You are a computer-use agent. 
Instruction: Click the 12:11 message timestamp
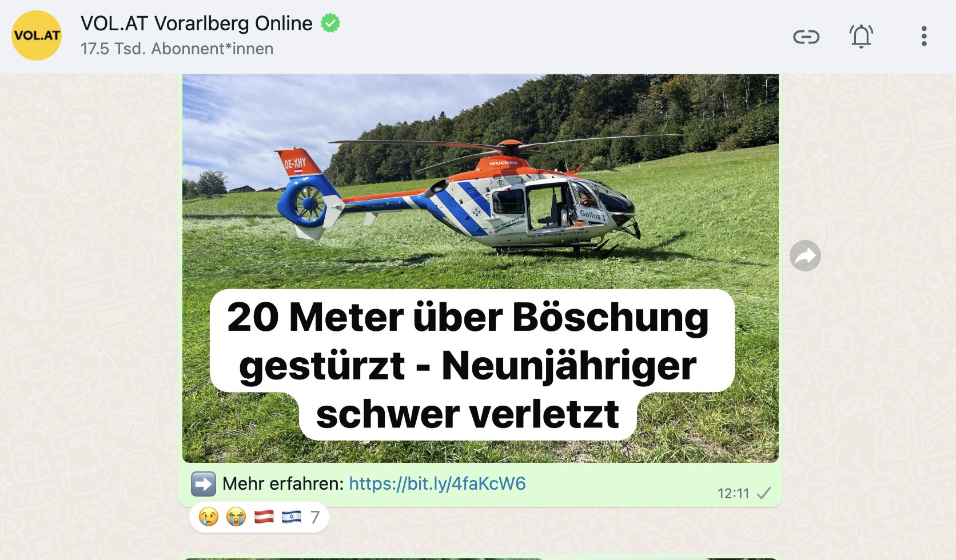(x=733, y=493)
